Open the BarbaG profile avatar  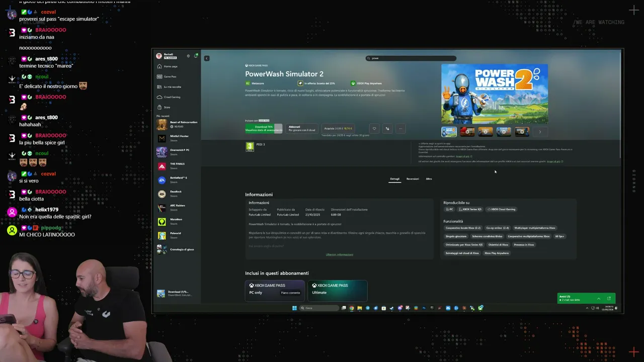click(159, 56)
